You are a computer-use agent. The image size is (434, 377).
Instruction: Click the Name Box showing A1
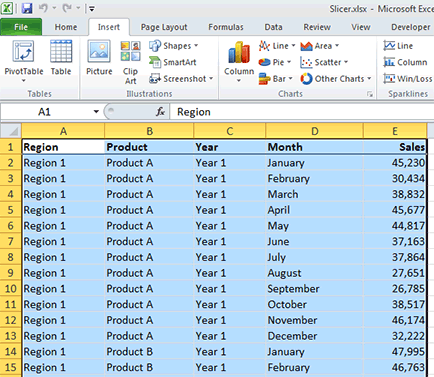point(45,112)
